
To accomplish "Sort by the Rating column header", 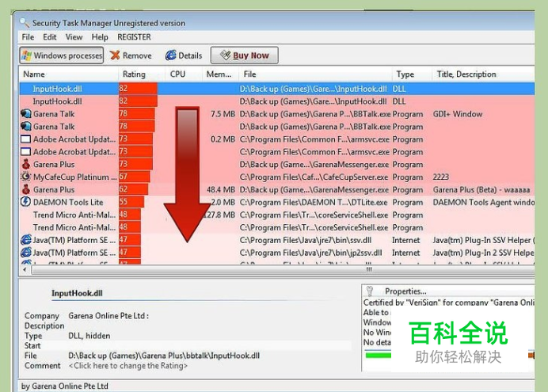I will pos(142,74).
